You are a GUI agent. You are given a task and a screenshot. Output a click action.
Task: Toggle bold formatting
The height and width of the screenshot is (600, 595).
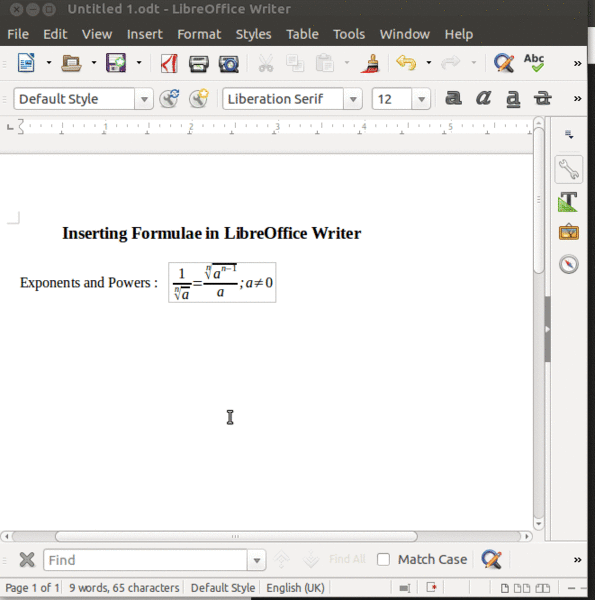click(453, 98)
